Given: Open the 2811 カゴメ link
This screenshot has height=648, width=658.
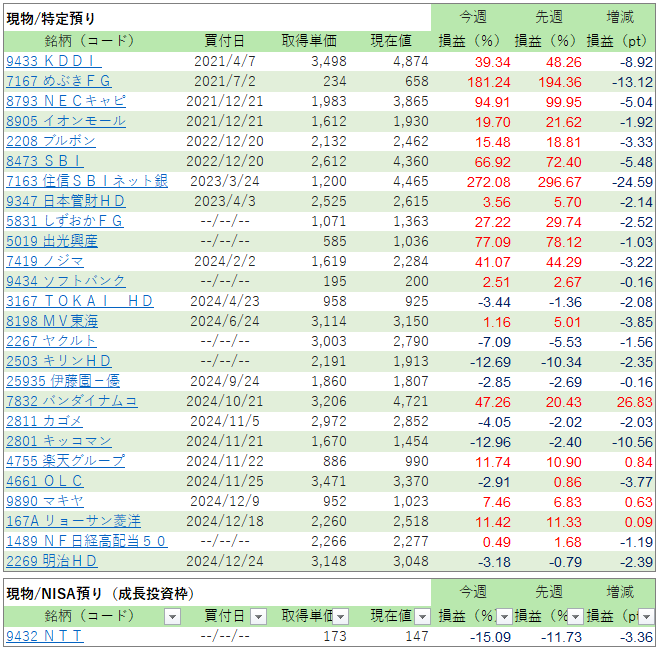Looking at the screenshot, I should click(x=44, y=421).
